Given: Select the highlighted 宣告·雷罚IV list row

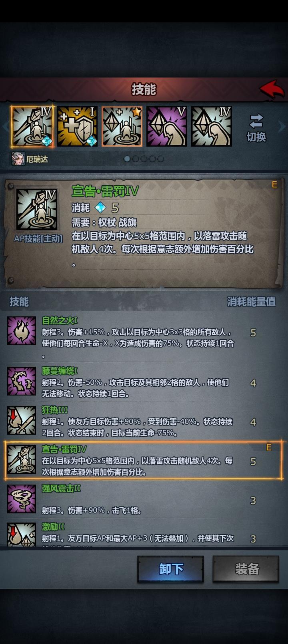Looking at the screenshot, I should coord(144,460).
